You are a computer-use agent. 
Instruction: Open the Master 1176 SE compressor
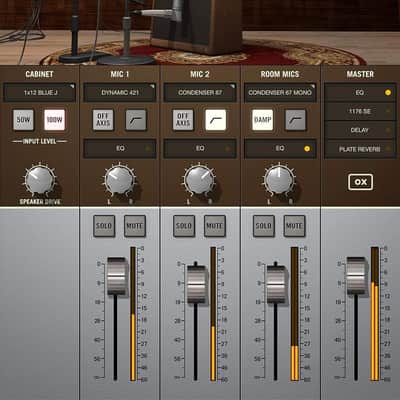[x=360, y=111]
